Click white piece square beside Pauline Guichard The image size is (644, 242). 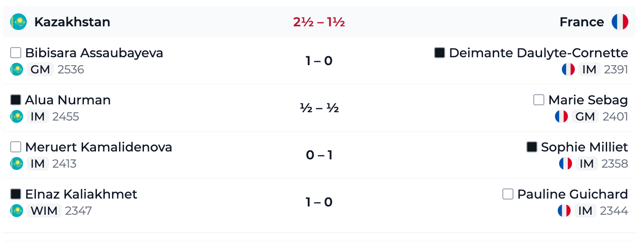(508, 194)
